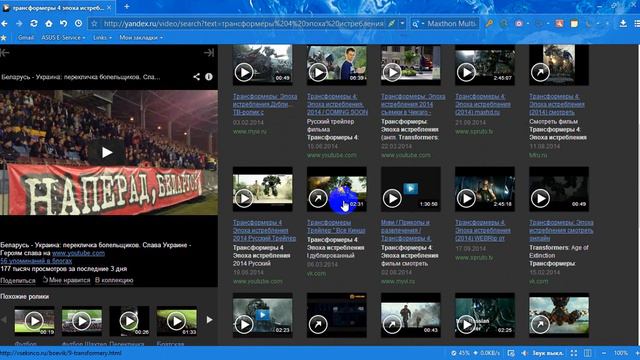This screenshot has width=640, height=360.
Task: Click Мне нравится under the video
Action: [67, 280]
